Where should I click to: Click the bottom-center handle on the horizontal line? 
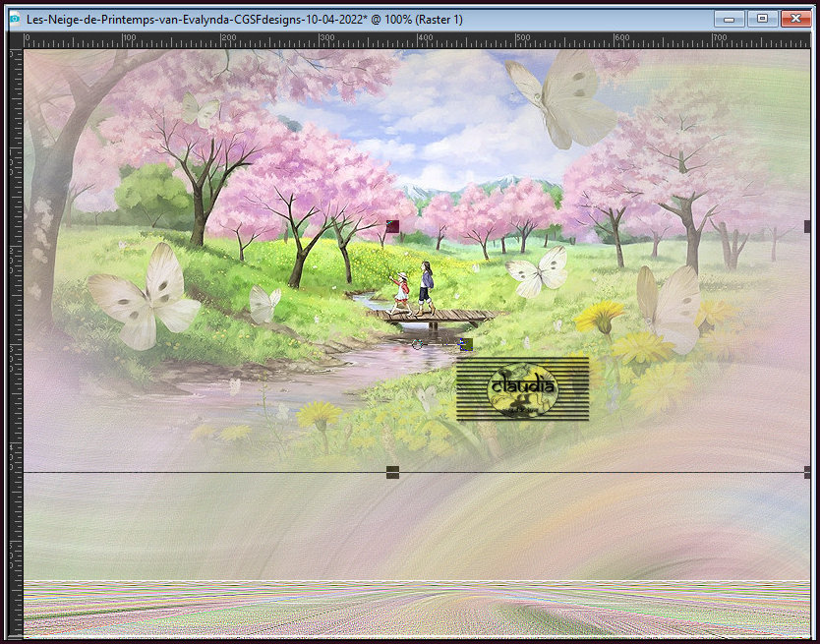click(x=392, y=472)
